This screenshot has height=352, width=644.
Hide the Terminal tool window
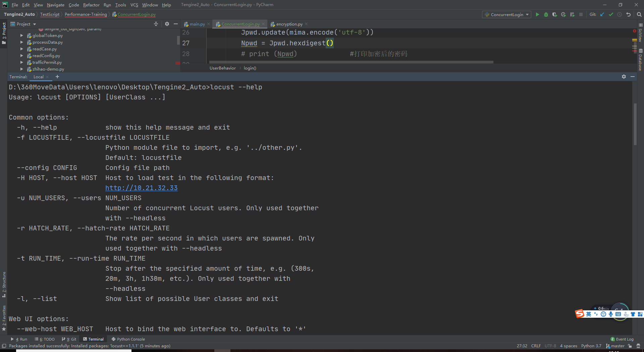tap(633, 77)
